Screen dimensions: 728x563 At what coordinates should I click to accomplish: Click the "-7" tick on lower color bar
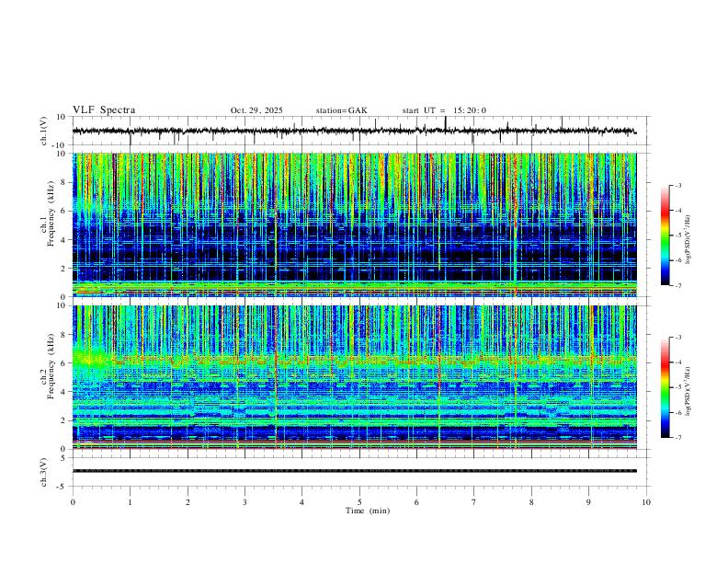677,438
